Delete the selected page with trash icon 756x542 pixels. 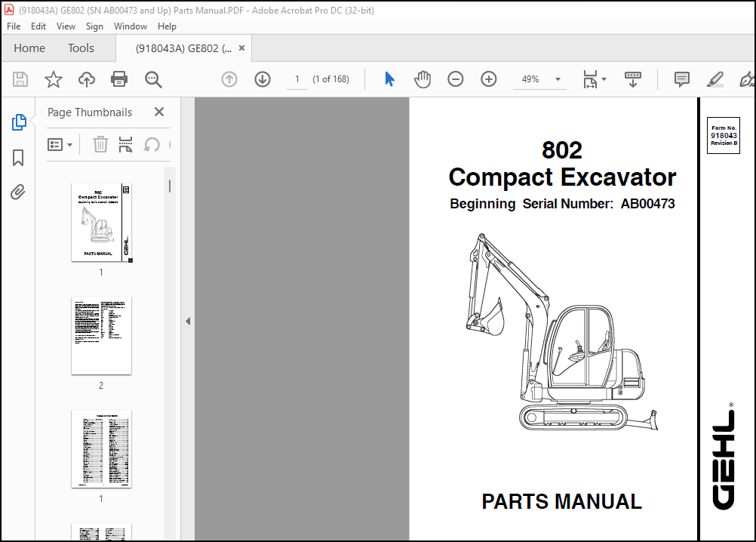(x=100, y=144)
